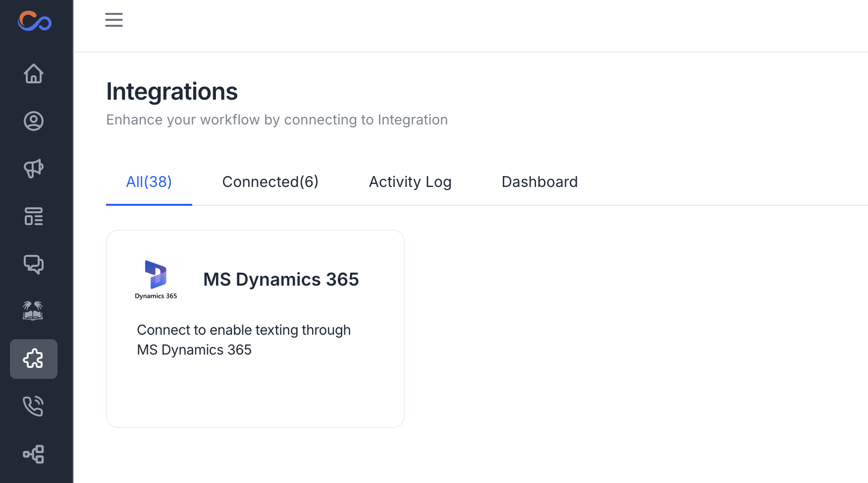Open the Conversations chat bubbles icon
Screen dimensions: 868x483
(34, 264)
